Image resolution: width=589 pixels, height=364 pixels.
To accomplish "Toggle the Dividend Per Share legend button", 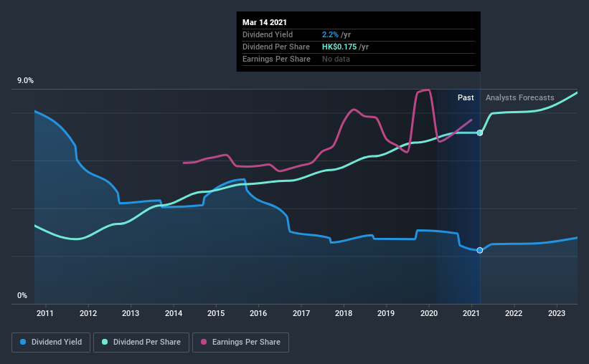I will click(x=141, y=343).
